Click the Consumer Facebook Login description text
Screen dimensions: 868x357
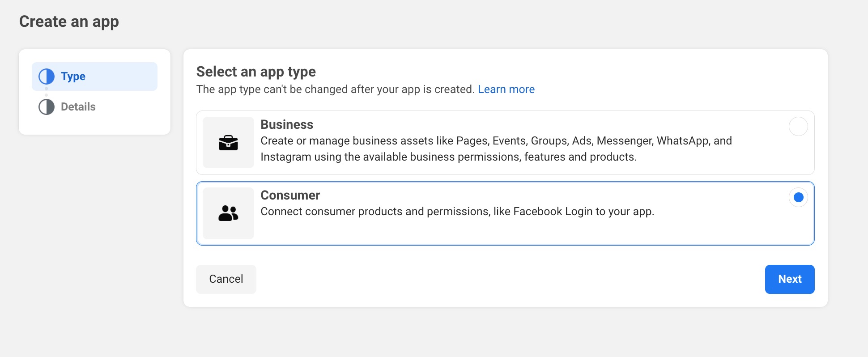457,212
